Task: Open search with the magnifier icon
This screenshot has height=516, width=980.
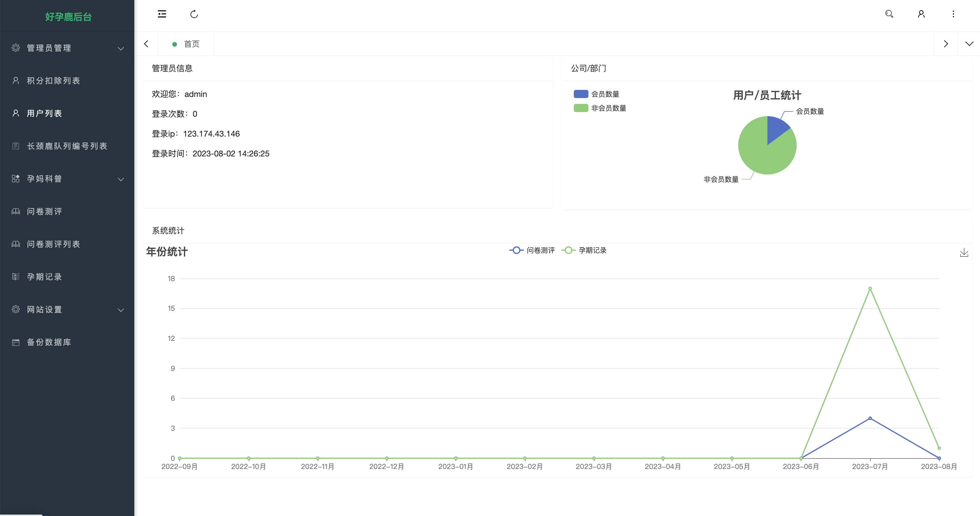Action: point(889,14)
